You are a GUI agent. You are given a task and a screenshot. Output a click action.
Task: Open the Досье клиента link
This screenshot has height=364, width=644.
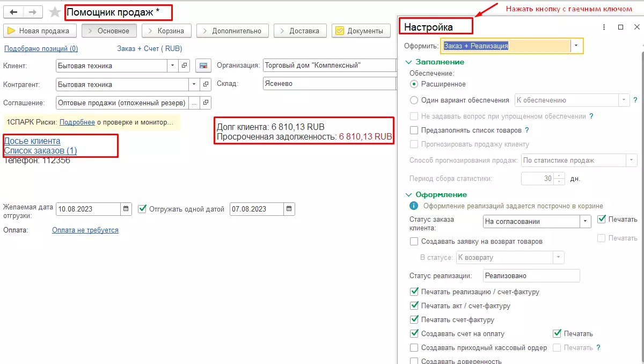click(x=32, y=141)
